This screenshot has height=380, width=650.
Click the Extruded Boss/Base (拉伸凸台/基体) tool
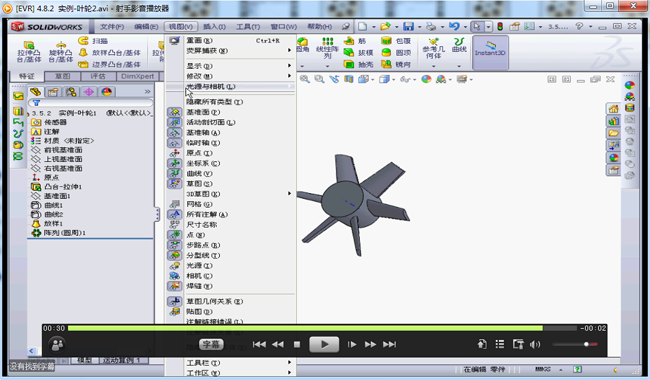(x=29, y=51)
